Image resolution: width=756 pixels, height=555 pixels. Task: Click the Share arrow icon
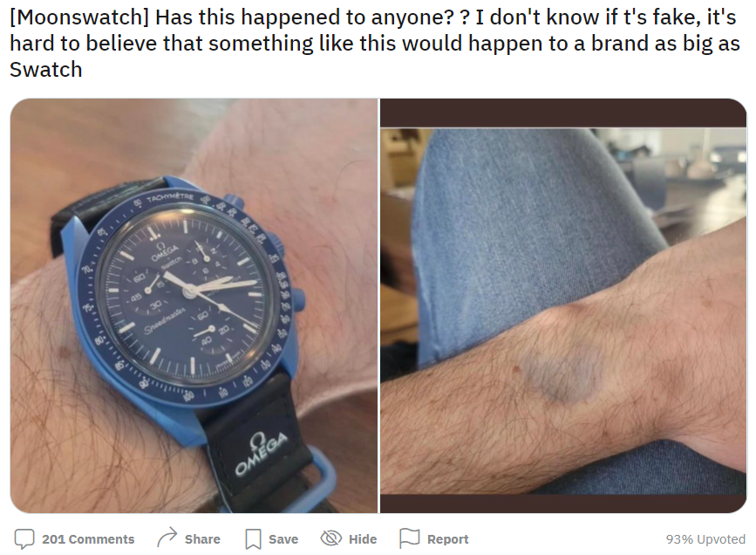[x=167, y=538]
